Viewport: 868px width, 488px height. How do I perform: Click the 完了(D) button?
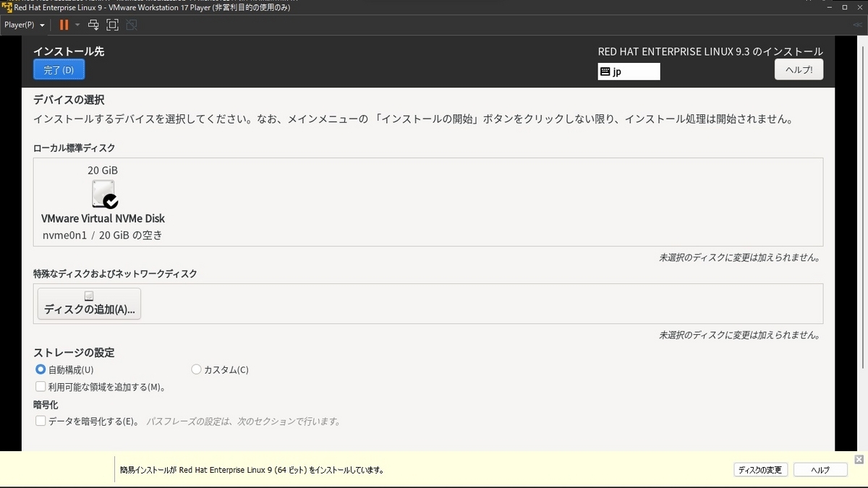pos(59,69)
